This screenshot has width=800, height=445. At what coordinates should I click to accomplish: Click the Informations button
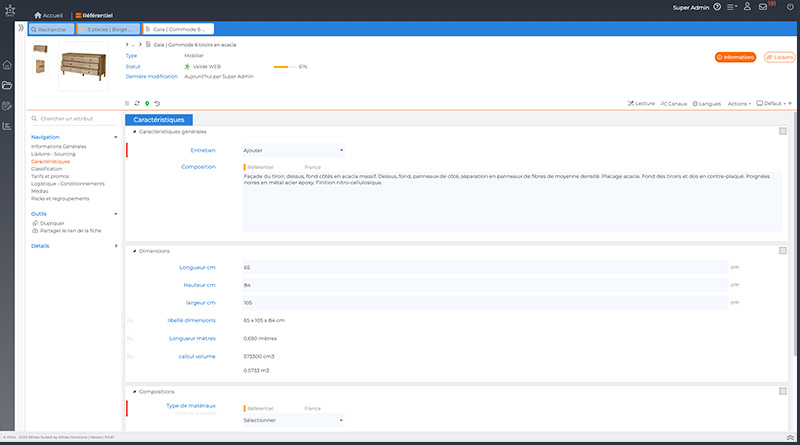pos(735,57)
